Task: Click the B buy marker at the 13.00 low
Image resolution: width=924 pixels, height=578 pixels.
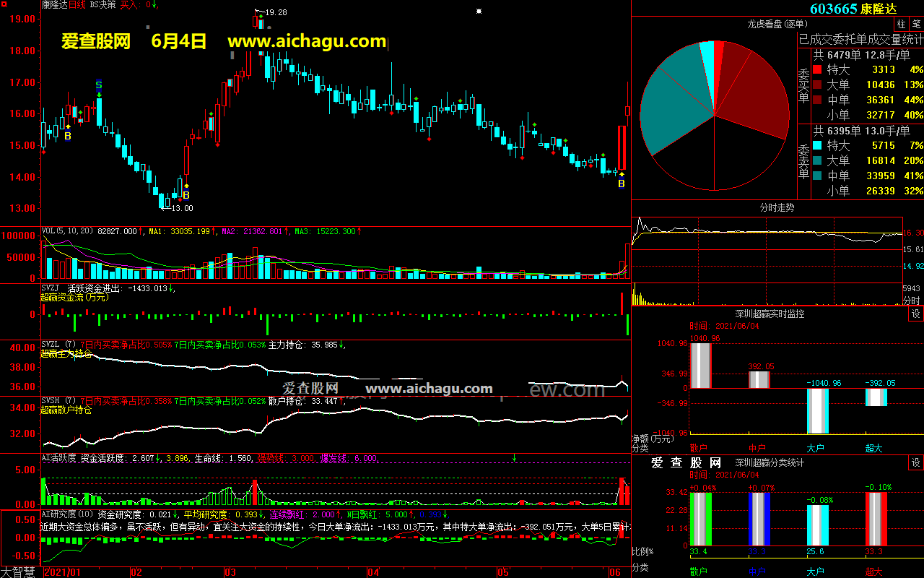Action: (x=186, y=195)
